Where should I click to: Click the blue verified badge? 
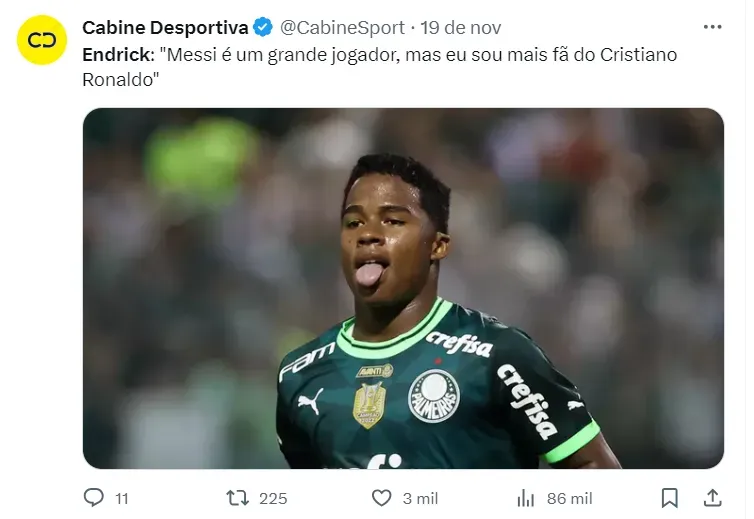263,27
